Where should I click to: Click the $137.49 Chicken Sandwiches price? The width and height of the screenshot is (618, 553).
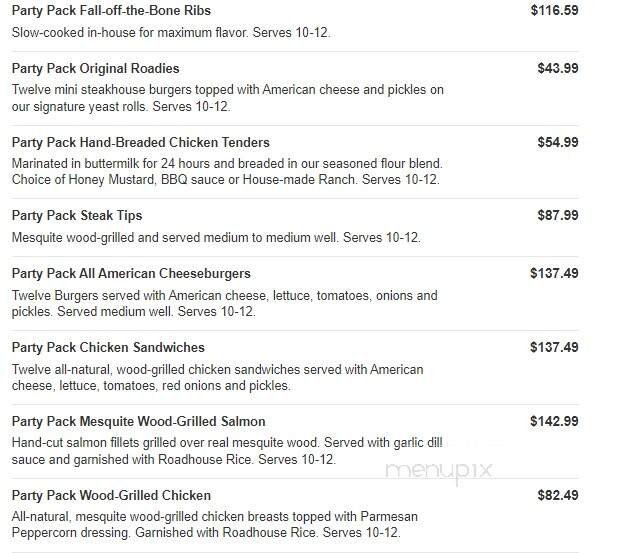click(x=554, y=348)
